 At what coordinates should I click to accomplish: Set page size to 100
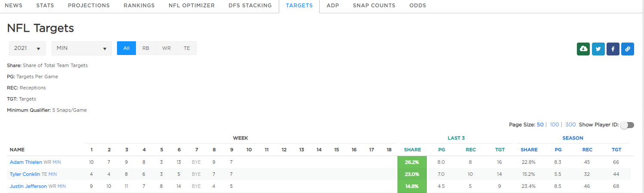[x=554, y=125]
